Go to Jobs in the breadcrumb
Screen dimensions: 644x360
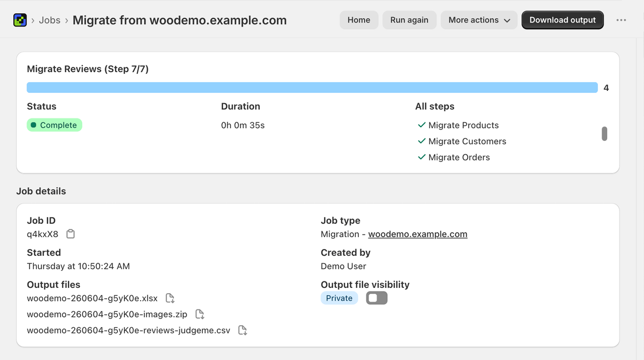[50, 20]
